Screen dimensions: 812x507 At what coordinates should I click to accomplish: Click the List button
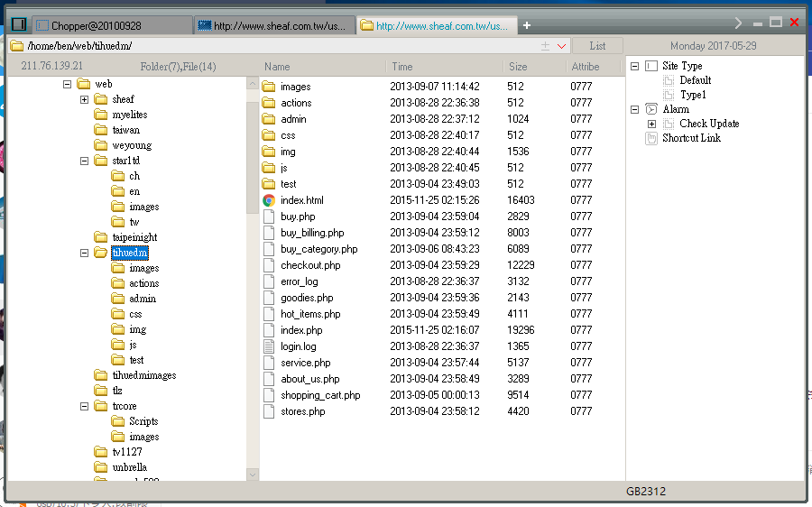[597, 46]
